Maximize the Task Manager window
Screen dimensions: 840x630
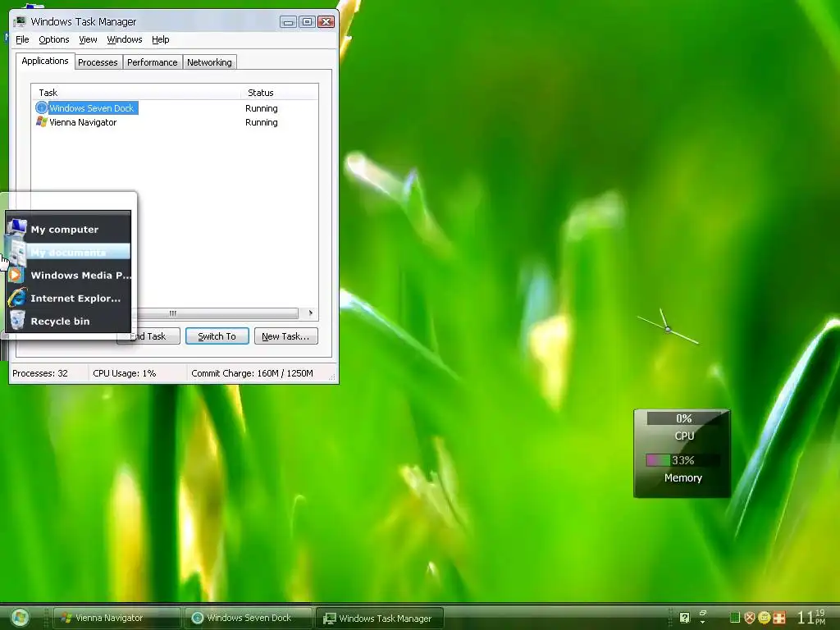click(307, 21)
